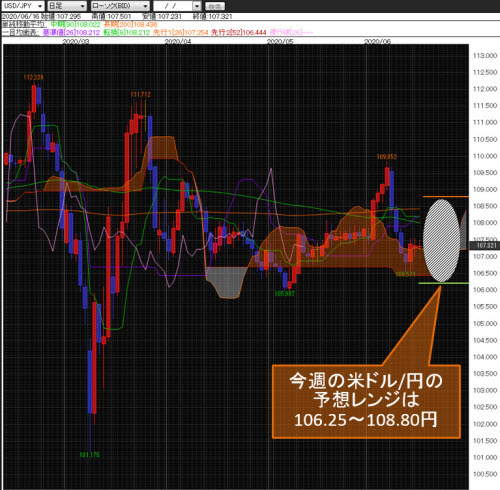Click the 103.000 price axis label
Screen dimensions: 500x490
click(x=485, y=391)
